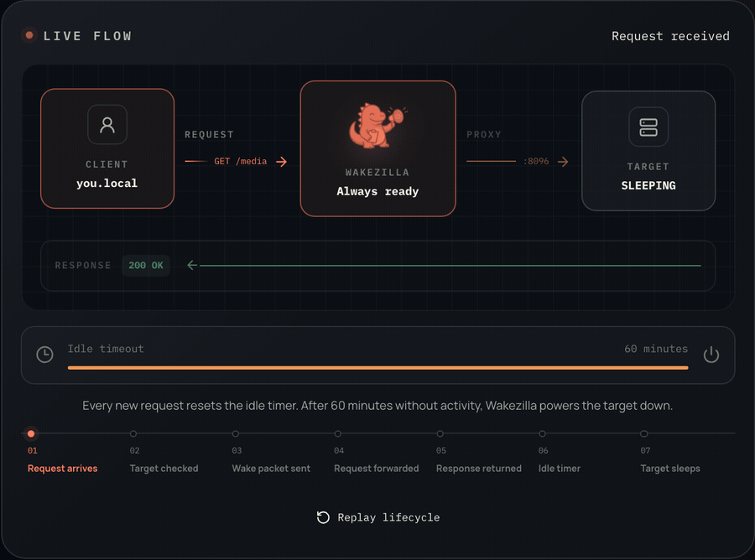
Task: Click the GET /media request arrow
Action: point(281,162)
